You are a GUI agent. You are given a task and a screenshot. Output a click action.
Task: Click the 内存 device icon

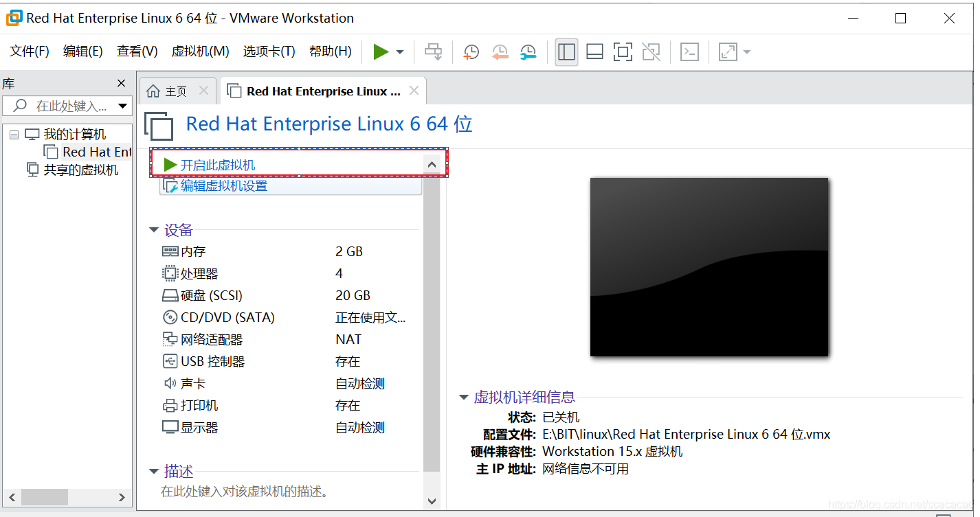(x=170, y=251)
